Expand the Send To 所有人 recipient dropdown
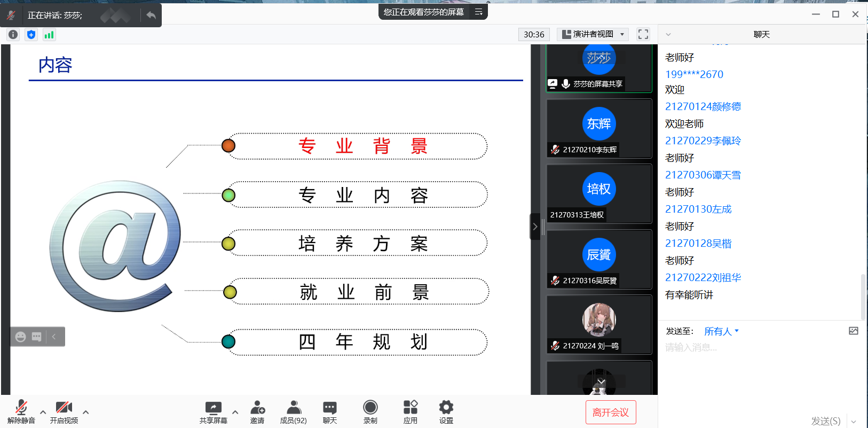 pos(721,331)
